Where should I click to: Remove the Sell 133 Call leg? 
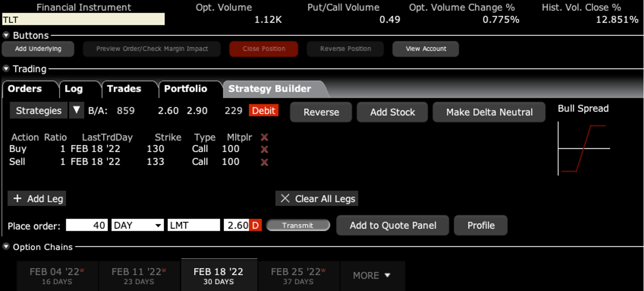(264, 162)
